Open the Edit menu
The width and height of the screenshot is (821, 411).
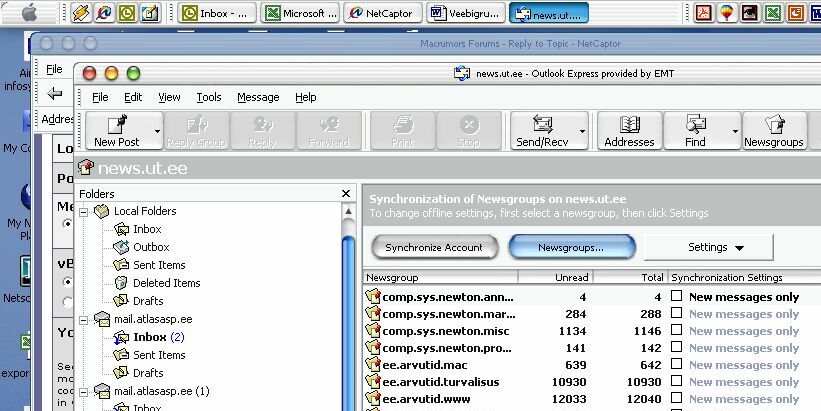133,97
